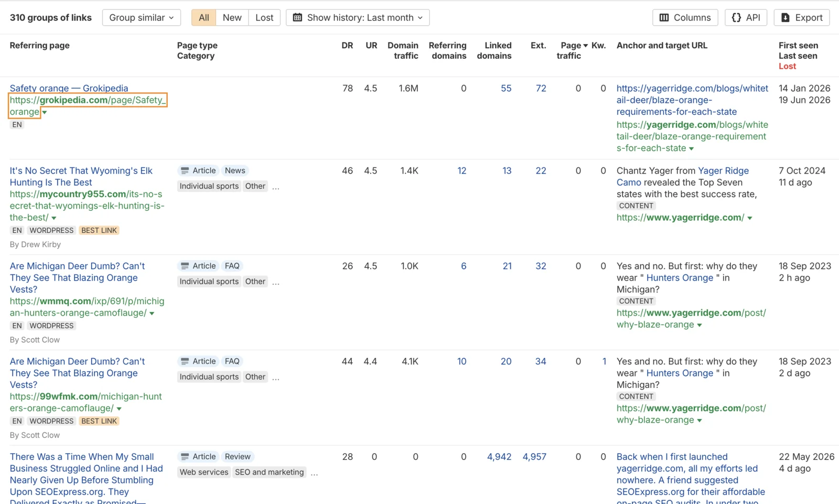Viewport: 839px width, 504px height.
Task: Click linked domains count 4,942
Action: point(499,457)
